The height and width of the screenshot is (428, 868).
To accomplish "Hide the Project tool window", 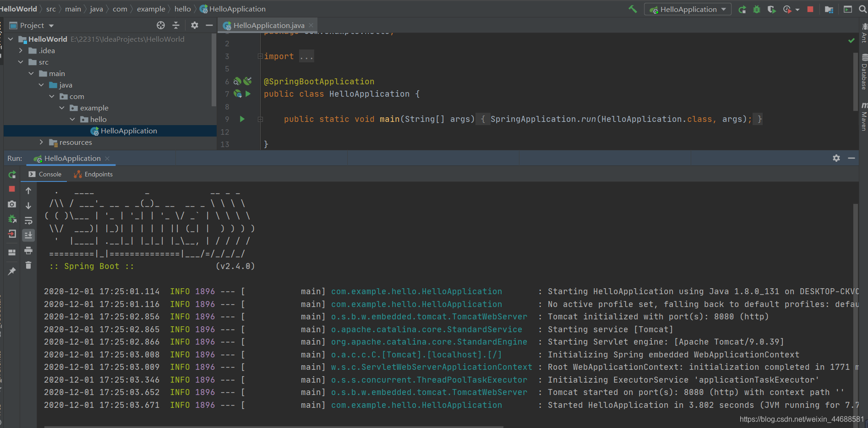I will (209, 25).
